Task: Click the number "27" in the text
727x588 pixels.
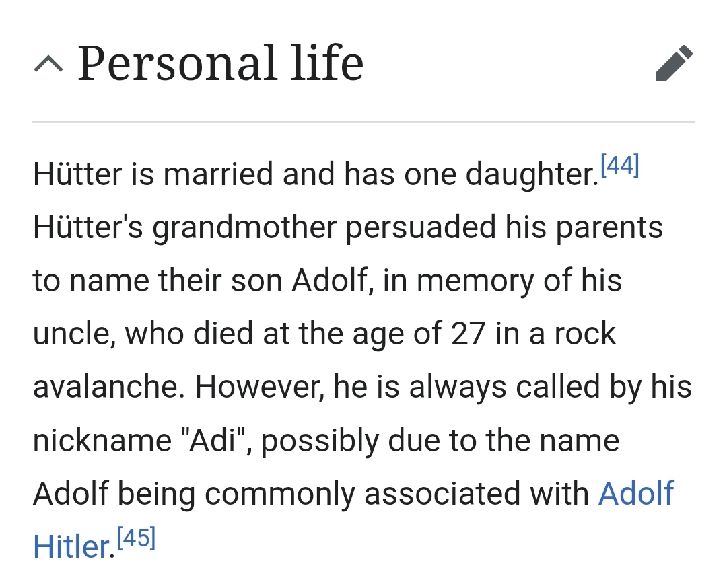Action: pos(464,334)
